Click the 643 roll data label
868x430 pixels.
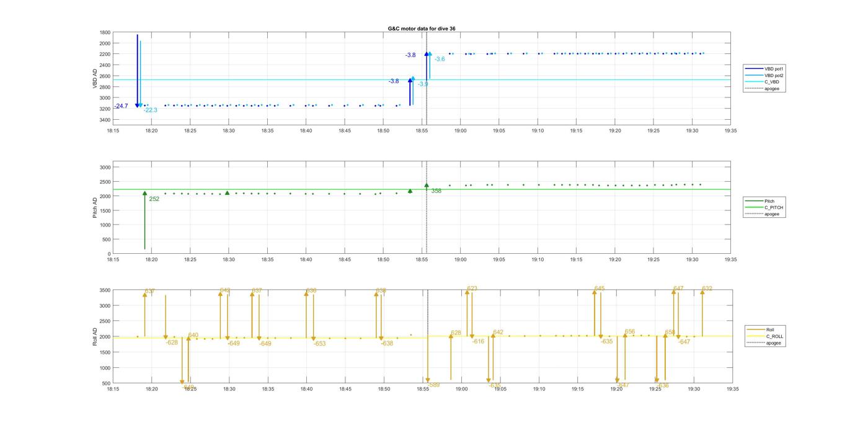tap(225, 290)
